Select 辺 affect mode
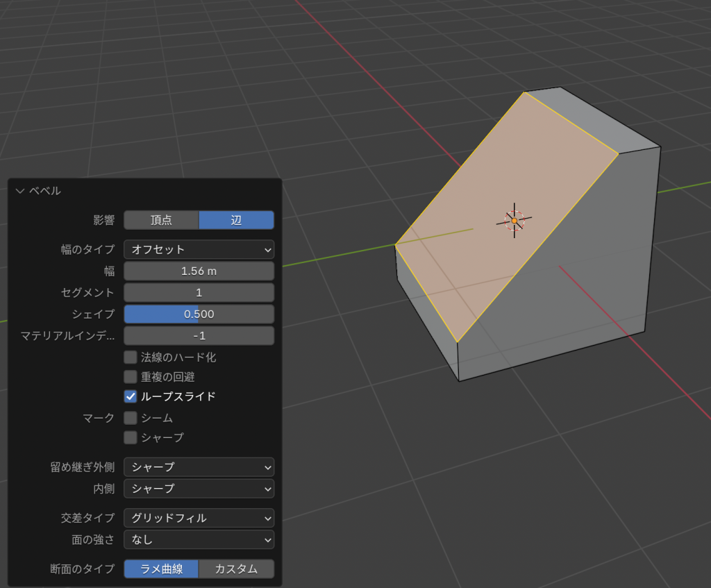This screenshot has width=711, height=588. (236, 220)
